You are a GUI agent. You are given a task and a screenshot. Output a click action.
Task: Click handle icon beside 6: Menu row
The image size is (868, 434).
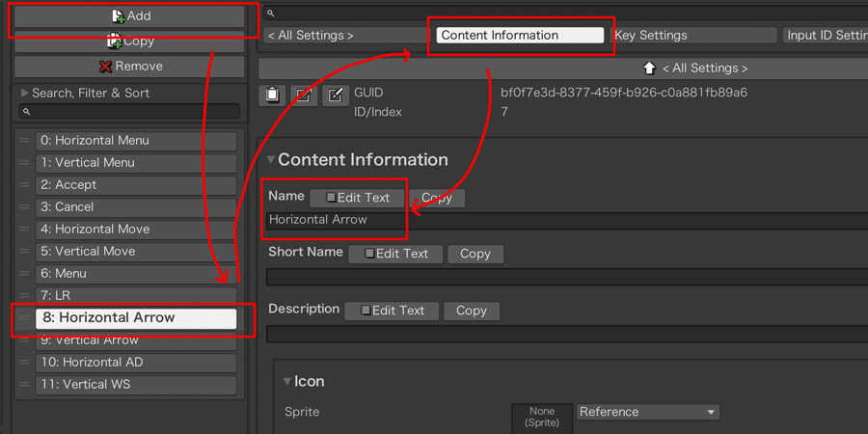click(24, 274)
